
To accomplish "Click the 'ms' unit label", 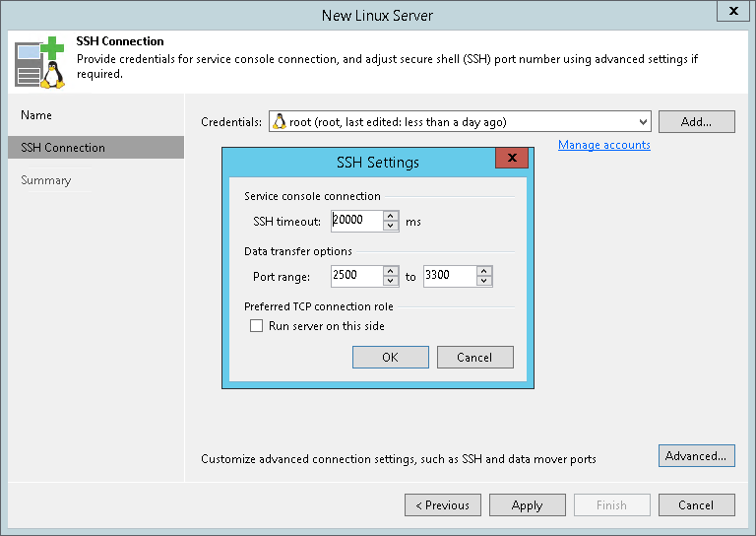I will tap(413, 222).
